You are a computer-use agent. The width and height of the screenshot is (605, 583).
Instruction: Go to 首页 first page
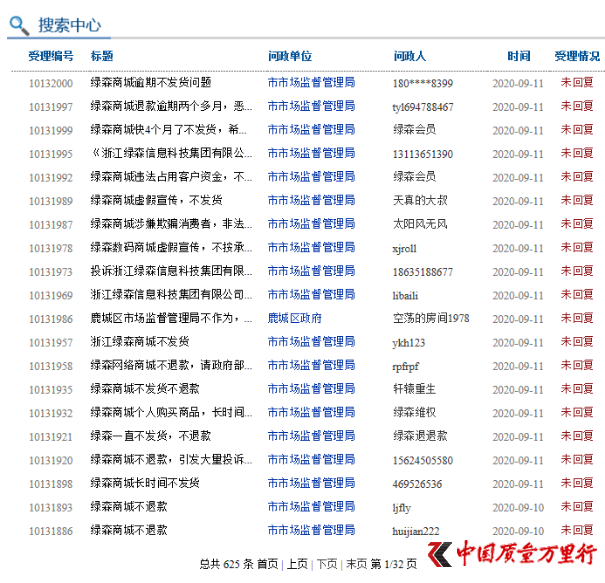coord(267,564)
